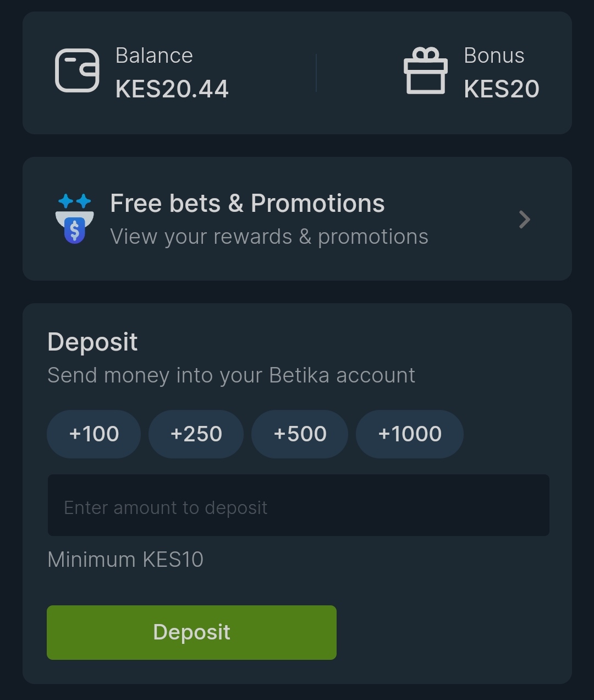This screenshot has width=594, height=700.
Task: Tap the sparkling dollar promotions icon
Action: [x=75, y=218]
